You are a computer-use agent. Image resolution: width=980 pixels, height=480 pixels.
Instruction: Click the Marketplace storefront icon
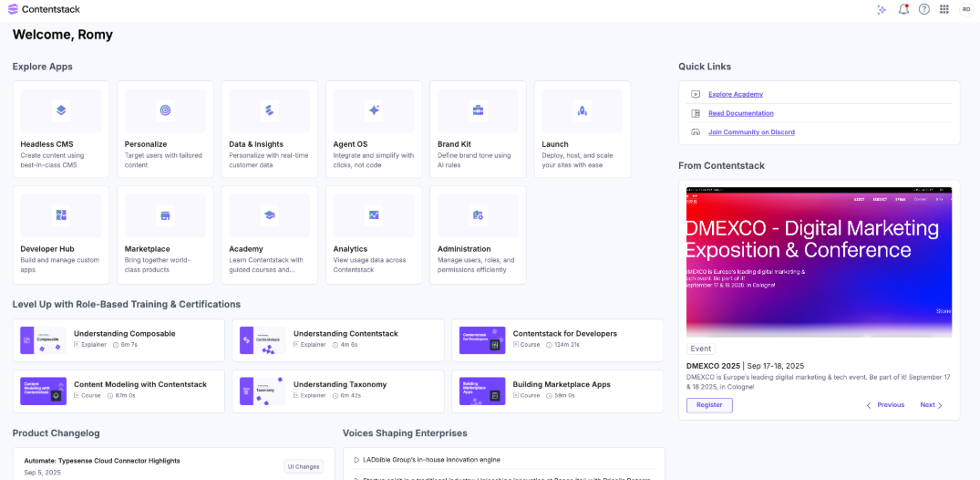(165, 215)
